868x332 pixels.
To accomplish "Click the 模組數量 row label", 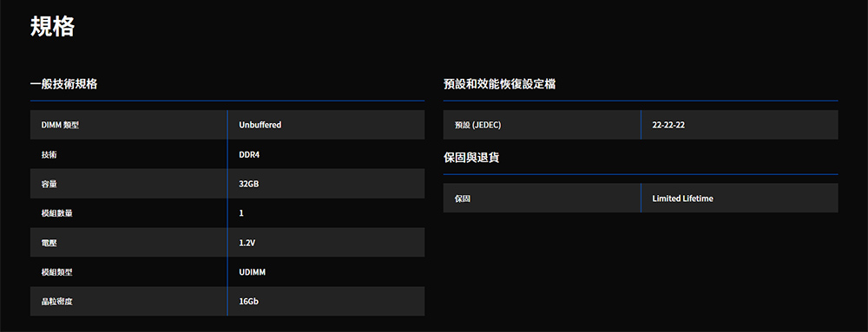I will coord(57,212).
